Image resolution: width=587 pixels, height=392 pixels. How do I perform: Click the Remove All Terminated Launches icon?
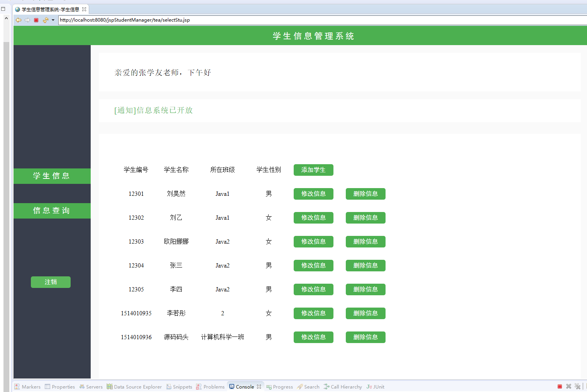pyautogui.click(x=578, y=386)
